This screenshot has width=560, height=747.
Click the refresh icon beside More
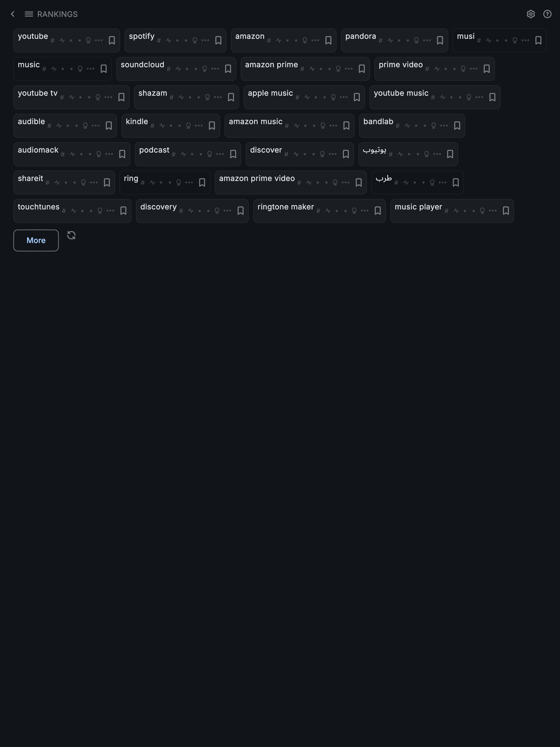pos(71,235)
